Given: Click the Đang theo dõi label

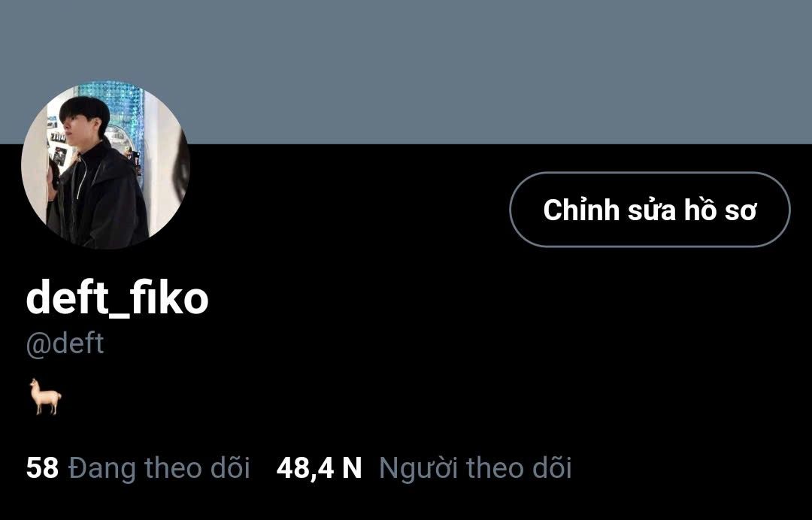Looking at the screenshot, I should point(159,468).
